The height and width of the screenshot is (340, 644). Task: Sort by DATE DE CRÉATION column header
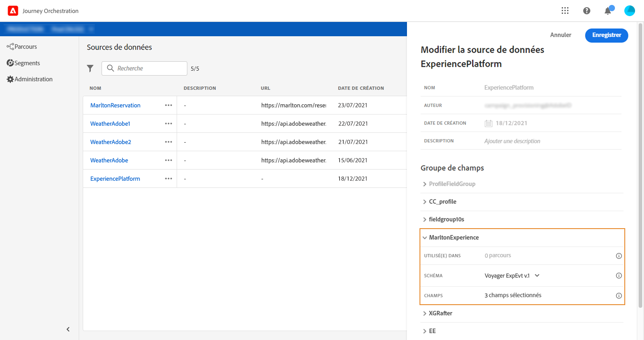coord(361,88)
